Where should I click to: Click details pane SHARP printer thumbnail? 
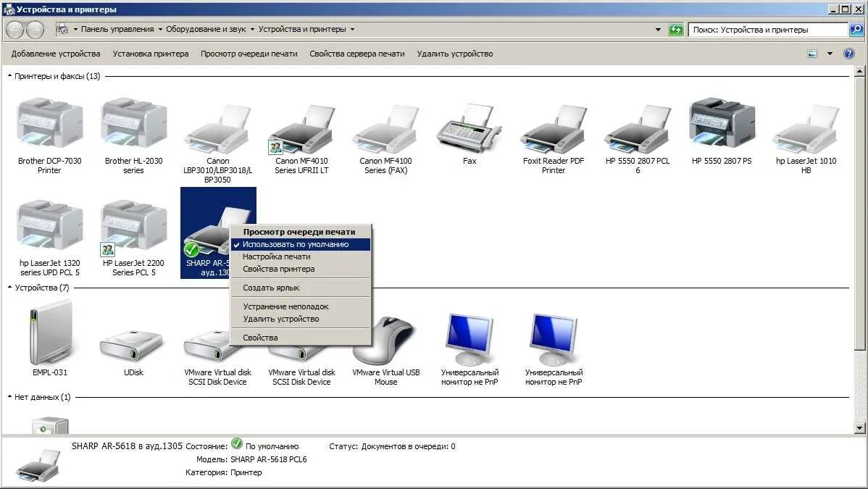coord(38,464)
